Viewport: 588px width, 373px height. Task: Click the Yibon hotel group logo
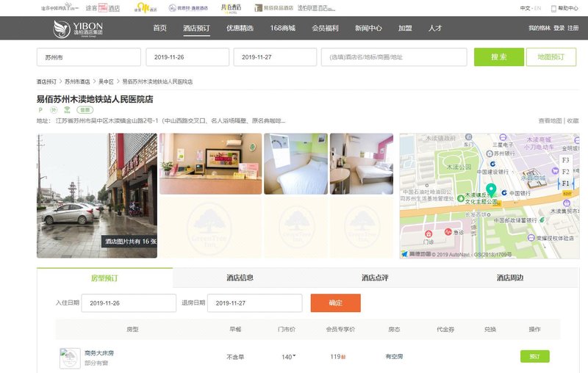pos(77,28)
